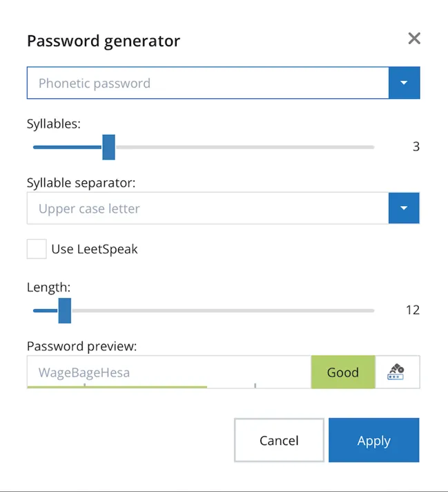Click the Use LeetSpeak label text
The image size is (448, 492).
95,249
